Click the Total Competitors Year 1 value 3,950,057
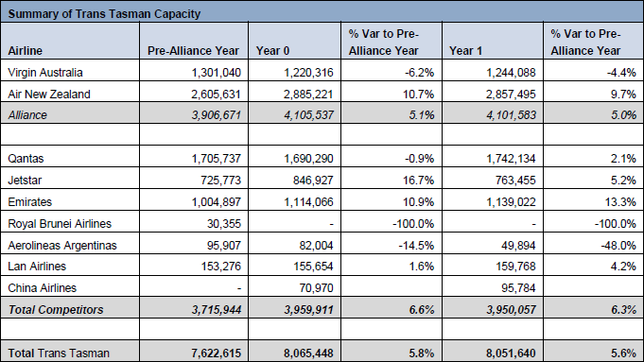The width and height of the screenshot is (644, 362). [511, 310]
